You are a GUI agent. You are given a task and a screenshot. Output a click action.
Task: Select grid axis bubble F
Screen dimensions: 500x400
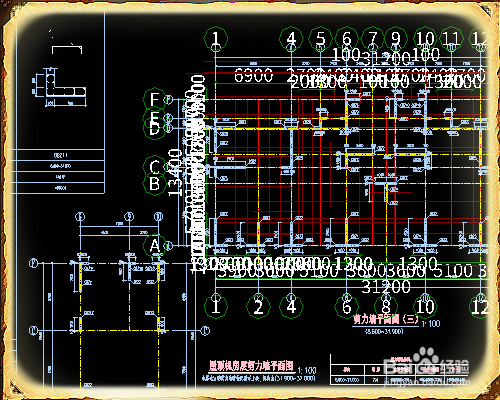[154, 99]
